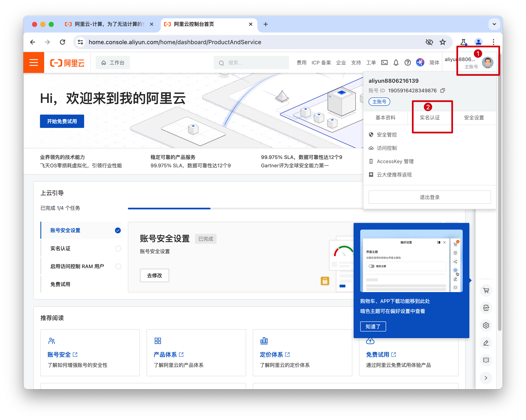
Task: Open the 基本资料 tab in account panel
Action: 385,118
